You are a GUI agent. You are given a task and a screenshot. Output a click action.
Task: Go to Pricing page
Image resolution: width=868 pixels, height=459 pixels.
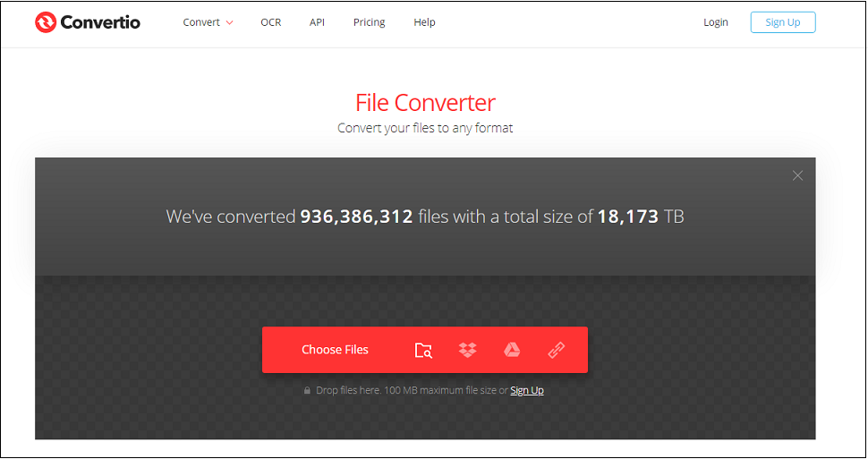pyautogui.click(x=370, y=22)
